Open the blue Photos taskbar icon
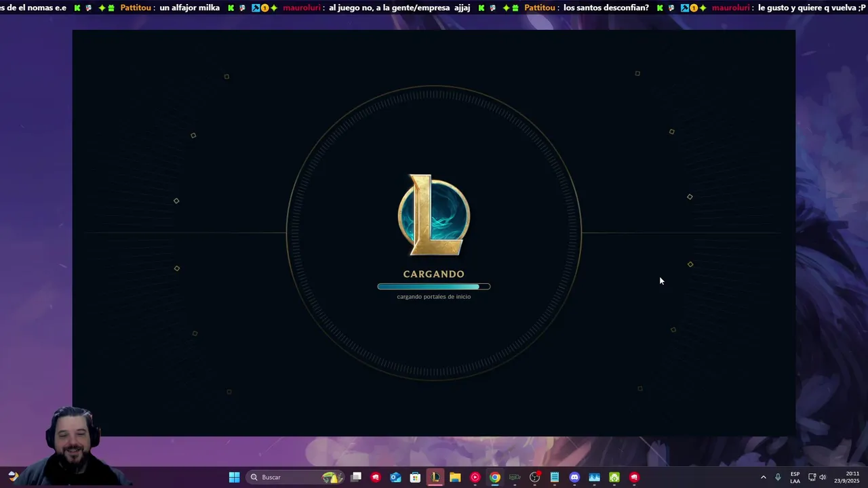The image size is (868, 488). [x=594, y=477]
